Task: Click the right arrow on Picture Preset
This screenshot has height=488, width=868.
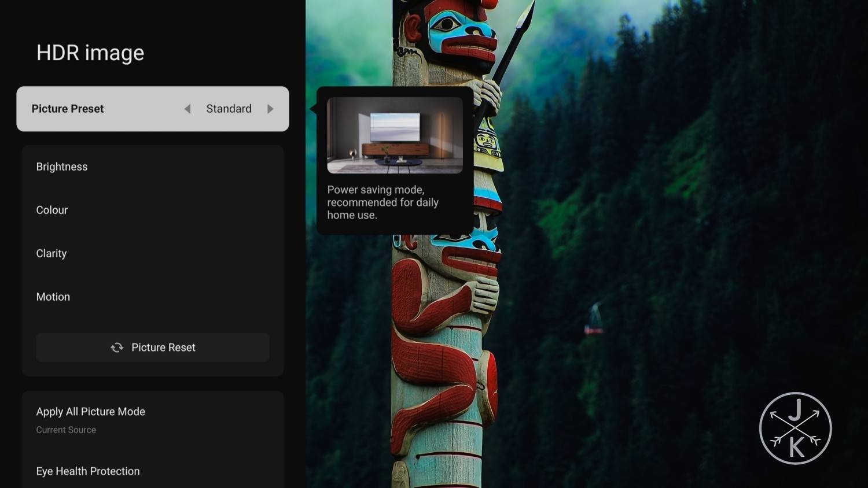Action: point(270,109)
